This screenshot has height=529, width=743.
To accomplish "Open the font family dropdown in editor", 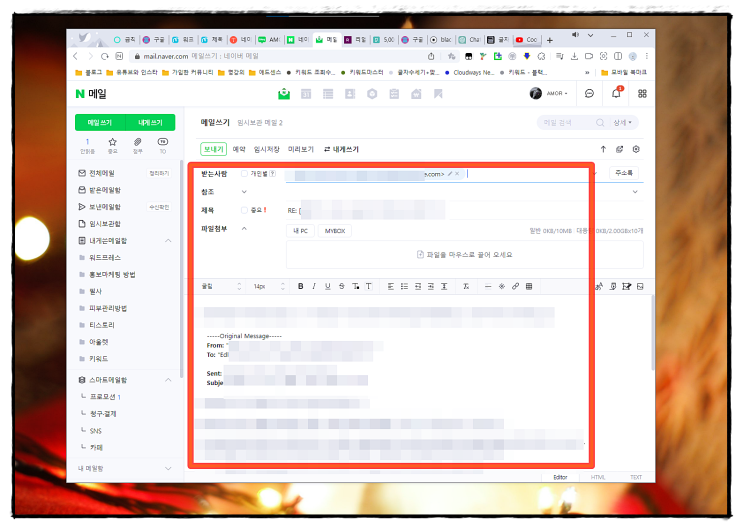I will tap(222, 286).
